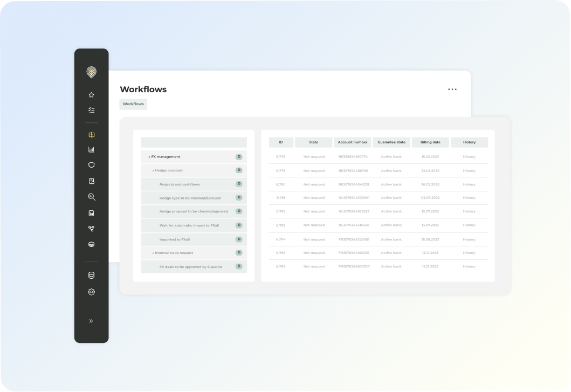
Task: Click billing date 12.07.2023
Action: pos(430,211)
